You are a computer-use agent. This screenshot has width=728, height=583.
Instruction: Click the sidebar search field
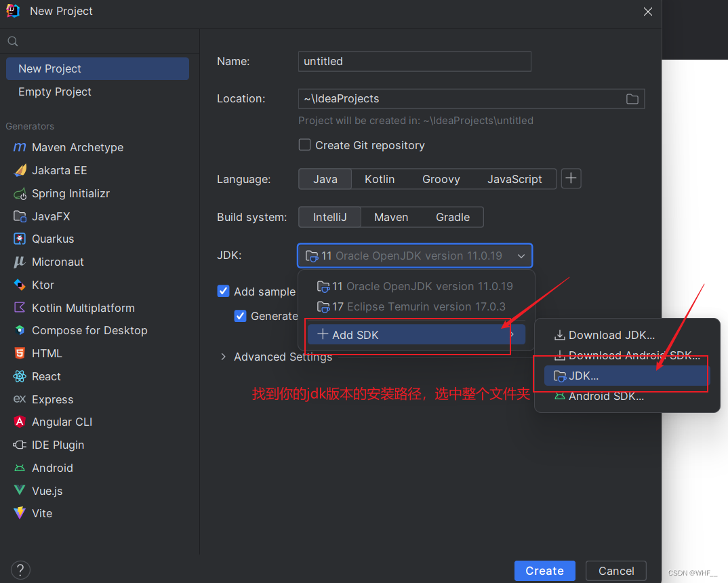pos(100,41)
